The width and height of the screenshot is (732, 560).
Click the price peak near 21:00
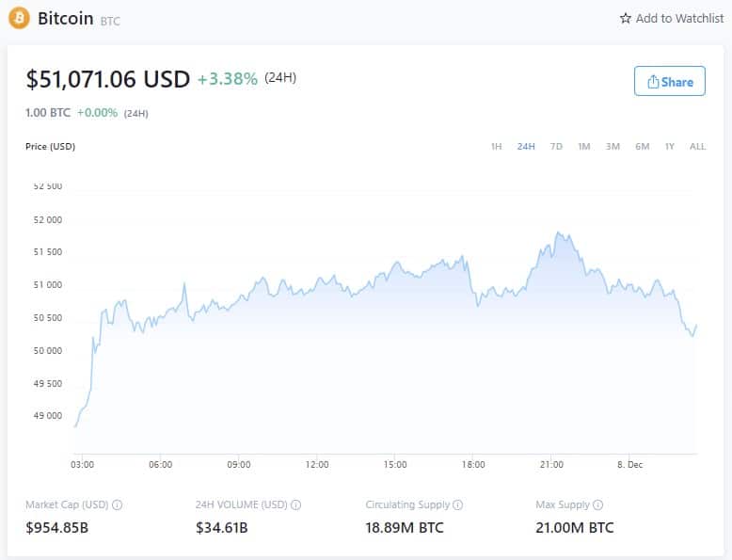coord(559,232)
